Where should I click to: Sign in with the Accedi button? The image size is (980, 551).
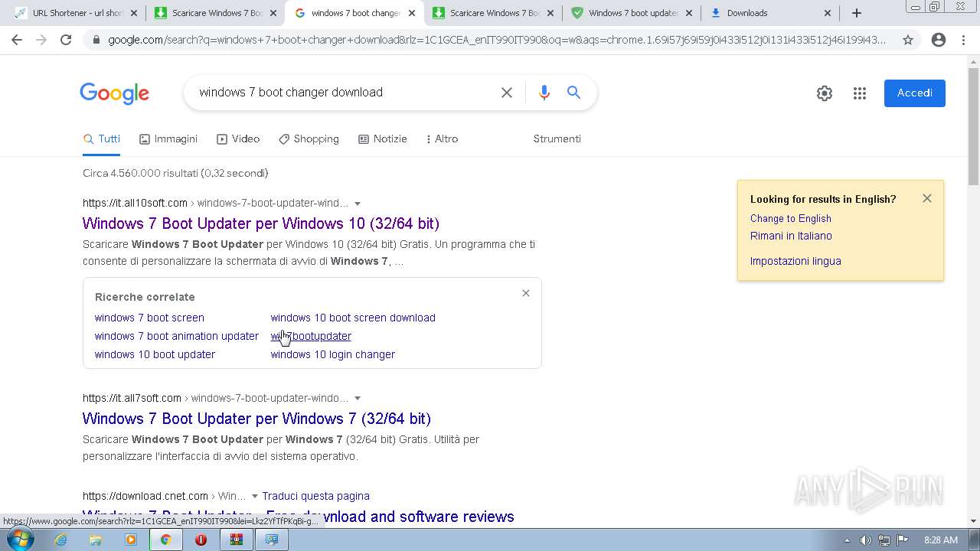915,93
